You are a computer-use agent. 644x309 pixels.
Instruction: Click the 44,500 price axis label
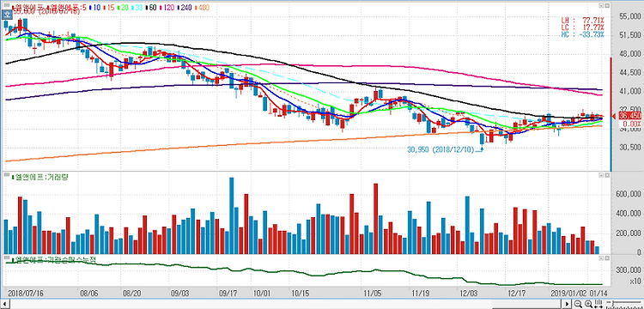(x=630, y=72)
